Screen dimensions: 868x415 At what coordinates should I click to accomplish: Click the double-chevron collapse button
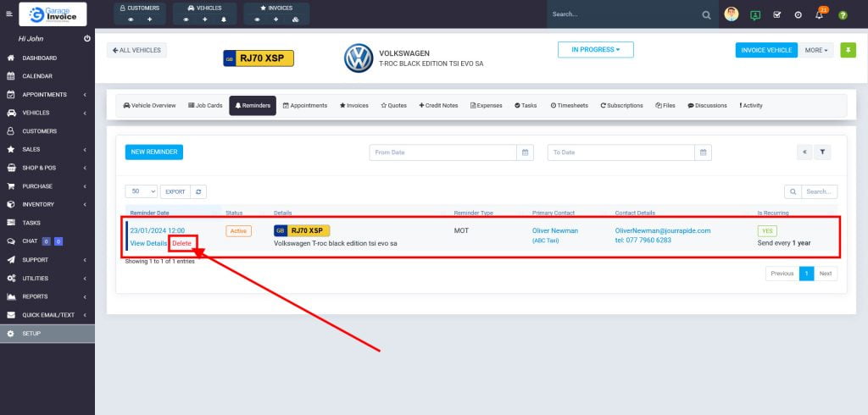pos(804,152)
